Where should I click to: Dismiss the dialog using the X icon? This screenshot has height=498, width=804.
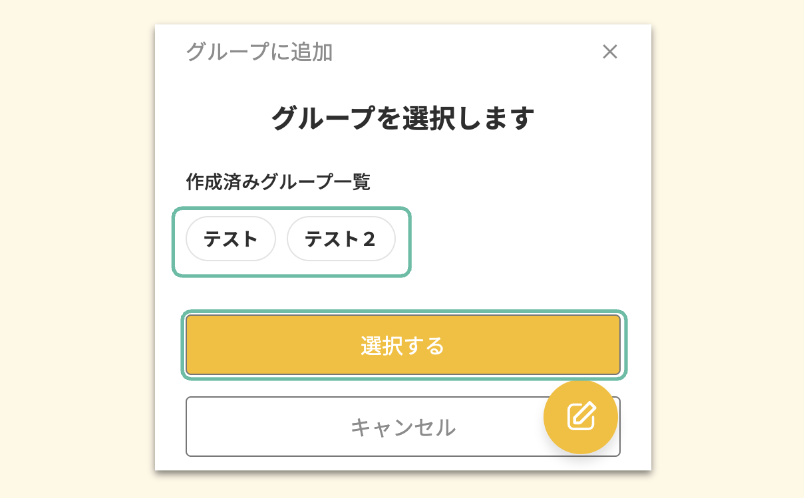tap(610, 52)
